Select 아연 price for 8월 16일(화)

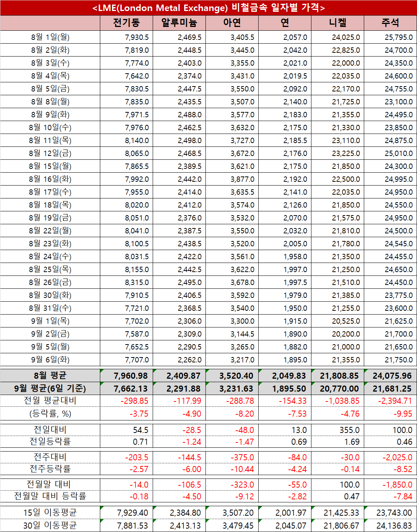coord(242,179)
